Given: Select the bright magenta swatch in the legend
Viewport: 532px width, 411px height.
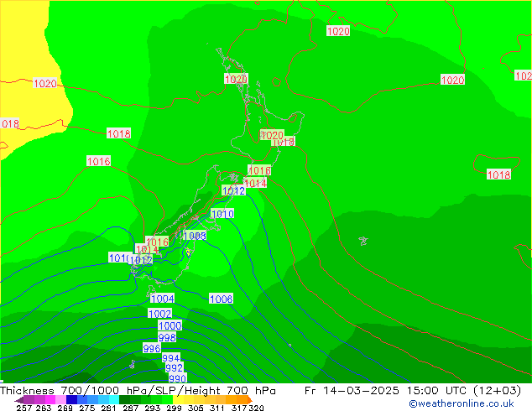Looking at the screenshot, I should pos(50,400).
